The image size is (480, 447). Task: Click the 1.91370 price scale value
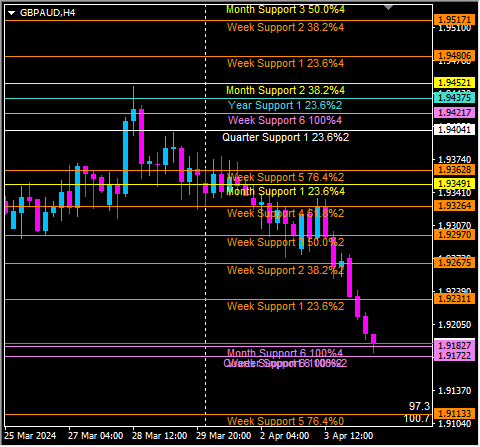[455, 391]
